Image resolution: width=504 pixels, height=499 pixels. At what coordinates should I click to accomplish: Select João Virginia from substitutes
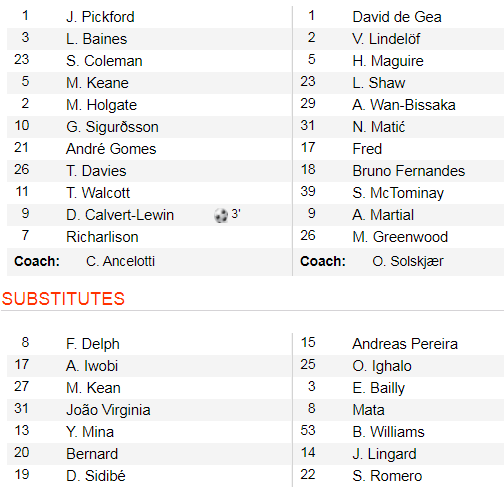[108, 410]
